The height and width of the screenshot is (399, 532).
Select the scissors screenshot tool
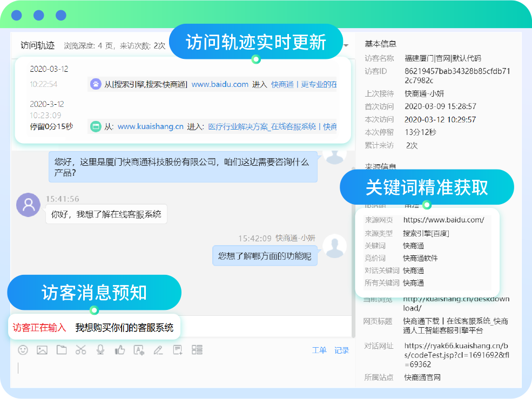pos(81,350)
